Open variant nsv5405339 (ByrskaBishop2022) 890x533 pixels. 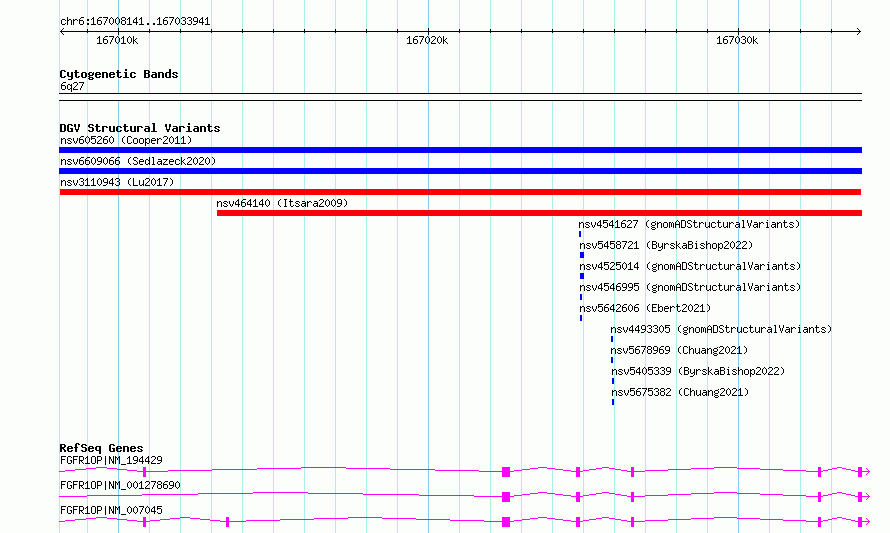click(698, 371)
